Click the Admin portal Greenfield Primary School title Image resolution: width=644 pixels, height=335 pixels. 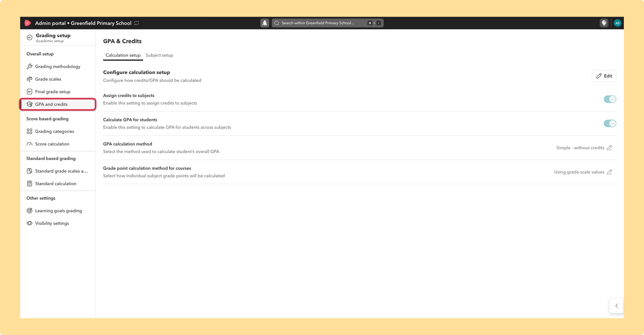pyautogui.click(x=83, y=23)
